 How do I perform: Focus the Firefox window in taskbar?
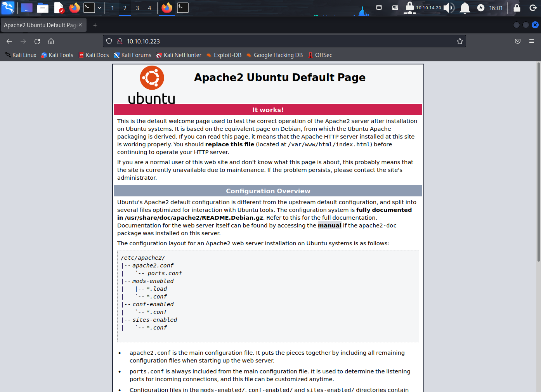(167, 7)
